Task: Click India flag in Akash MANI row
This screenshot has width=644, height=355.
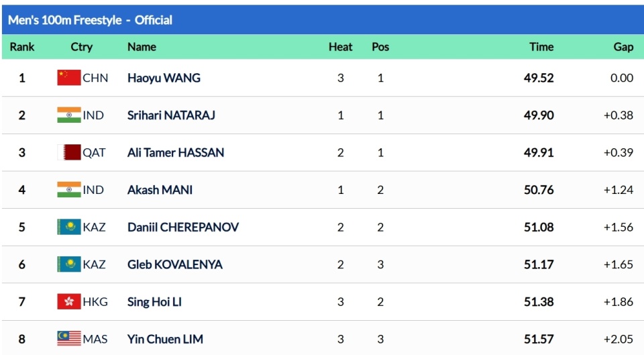Action: (69, 190)
